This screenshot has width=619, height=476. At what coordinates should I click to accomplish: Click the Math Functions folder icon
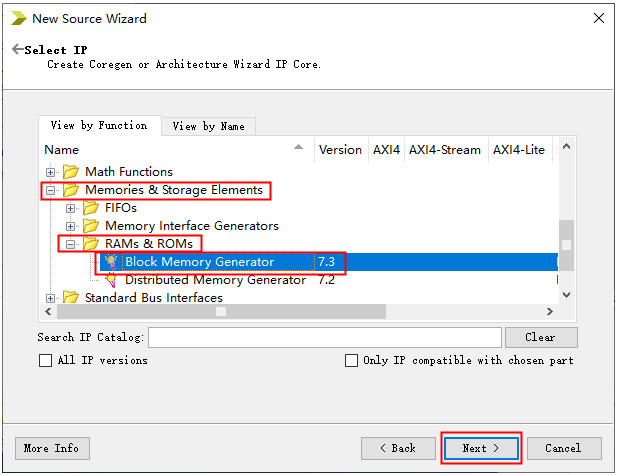pos(71,172)
